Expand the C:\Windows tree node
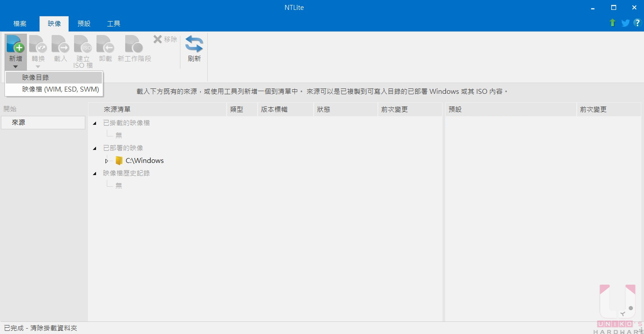Screen dimensions: 644x334 (106, 161)
